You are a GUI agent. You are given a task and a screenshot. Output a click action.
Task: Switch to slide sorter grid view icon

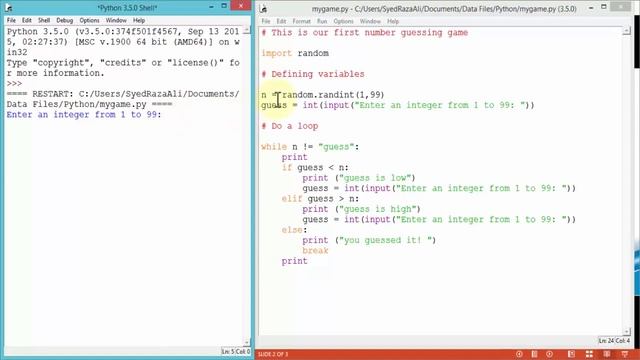click(589, 354)
